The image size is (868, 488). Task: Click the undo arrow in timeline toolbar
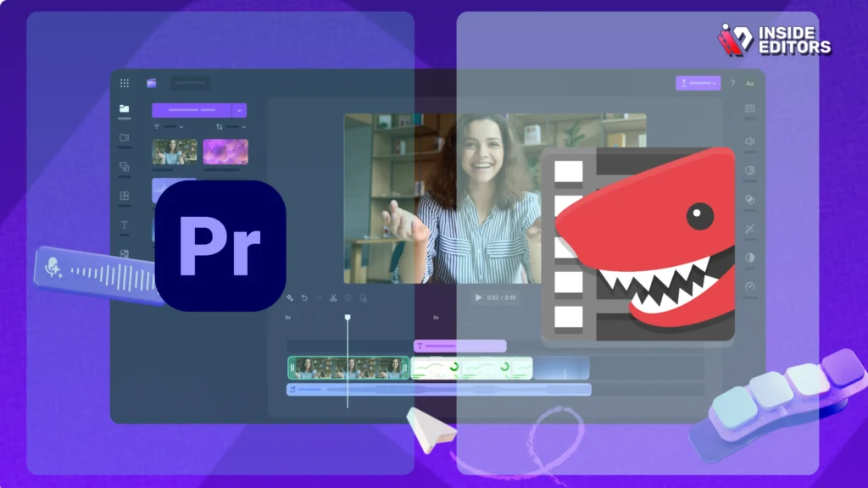point(304,297)
